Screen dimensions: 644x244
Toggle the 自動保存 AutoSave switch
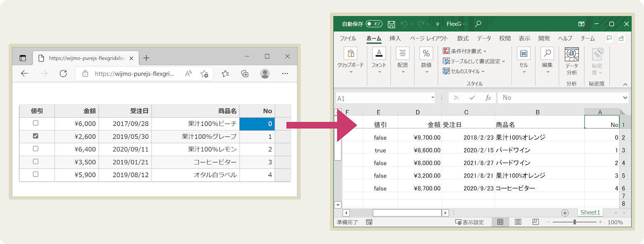(x=374, y=24)
